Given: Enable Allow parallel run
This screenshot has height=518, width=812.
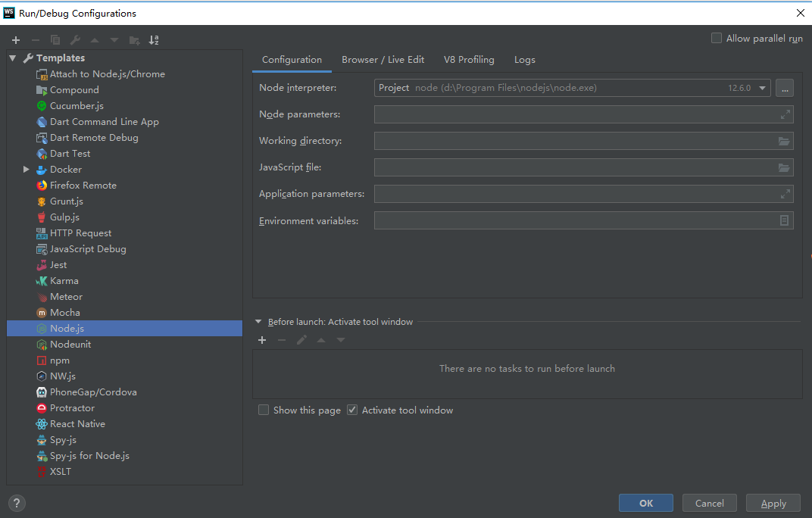Looking at the screenshot, I should click(x=716, y=38).
